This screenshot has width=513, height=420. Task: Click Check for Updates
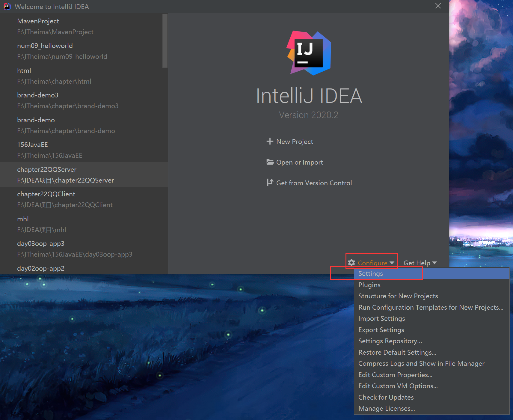pyautogui.click(x=386, y=397)
